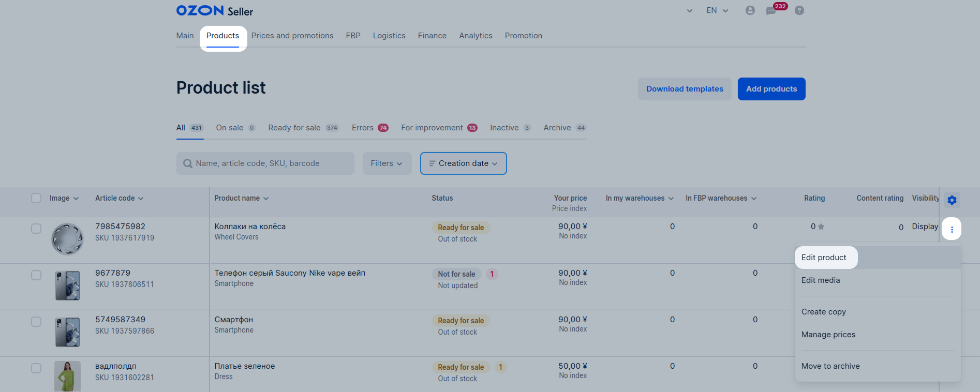Click the help question mark icon
Viewport: 980px width, 392px height.
pos(799,10)
